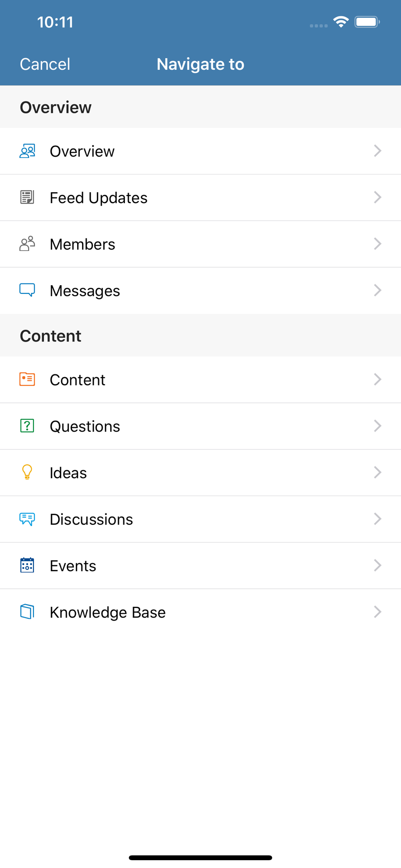
Task: Tap the Events calendar icon
Action: (27, 566)
